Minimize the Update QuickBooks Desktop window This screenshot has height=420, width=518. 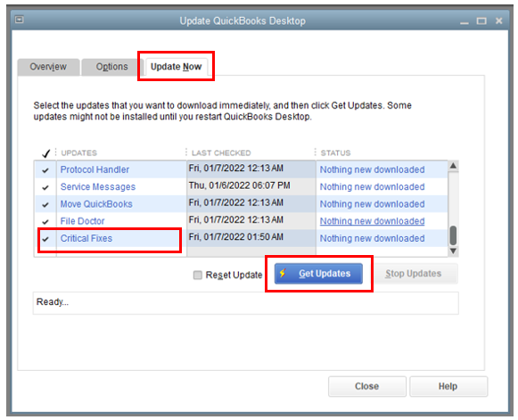tap(465, 22)
